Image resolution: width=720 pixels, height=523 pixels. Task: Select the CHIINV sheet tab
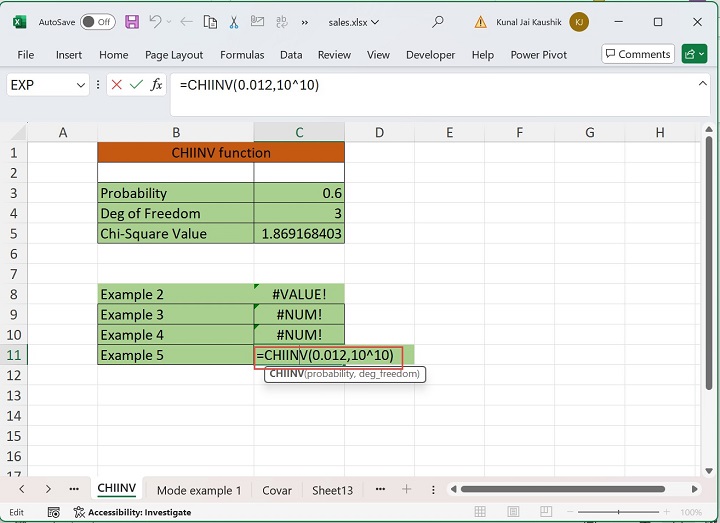click(117, 488)
